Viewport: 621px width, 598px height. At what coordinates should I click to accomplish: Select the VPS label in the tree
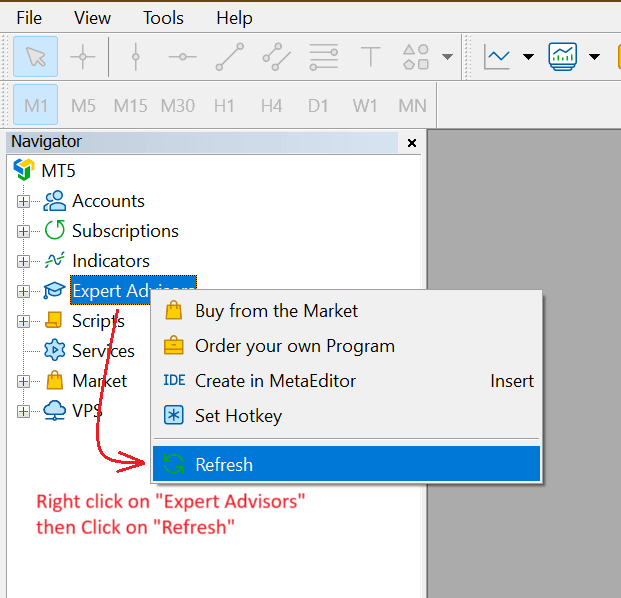(87, 411)
